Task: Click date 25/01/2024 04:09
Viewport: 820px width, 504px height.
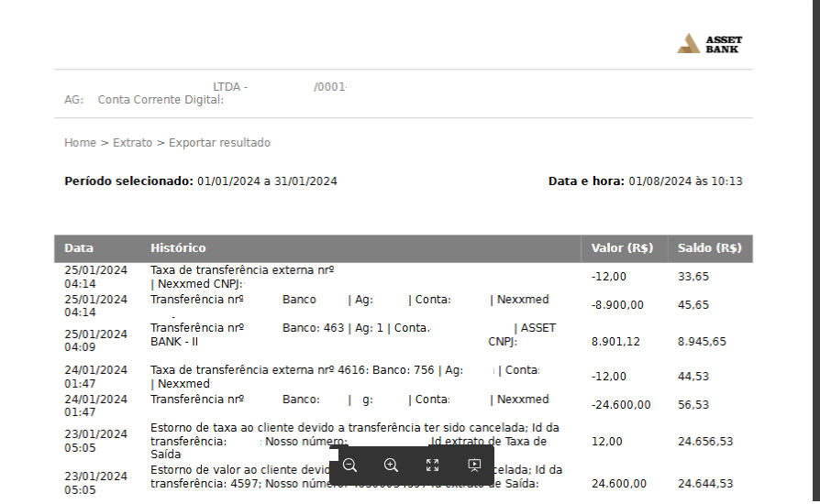Action: coord(95,341)
